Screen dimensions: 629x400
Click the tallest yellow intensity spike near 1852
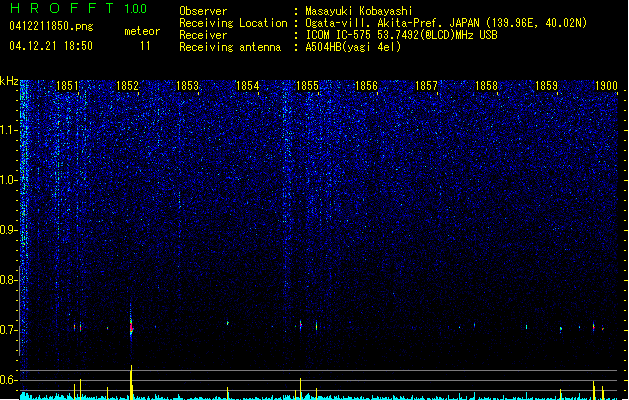tap(131, 382)
